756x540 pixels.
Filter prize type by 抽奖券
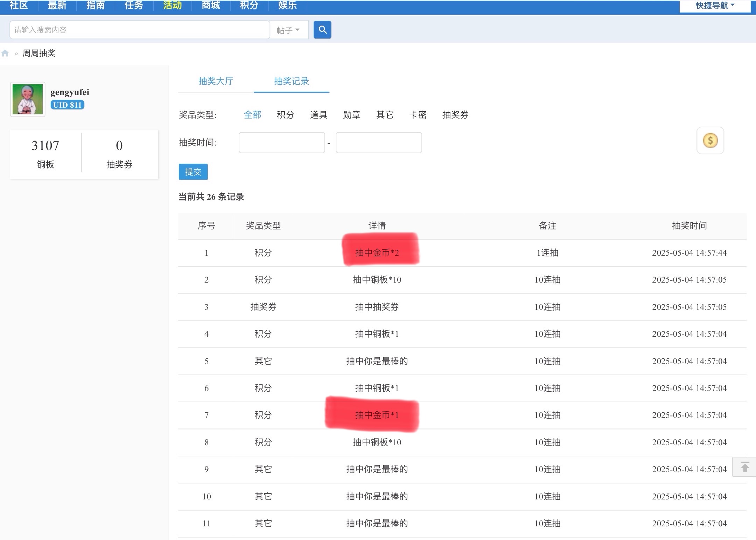pyautogui.click(x=455, y=115)
